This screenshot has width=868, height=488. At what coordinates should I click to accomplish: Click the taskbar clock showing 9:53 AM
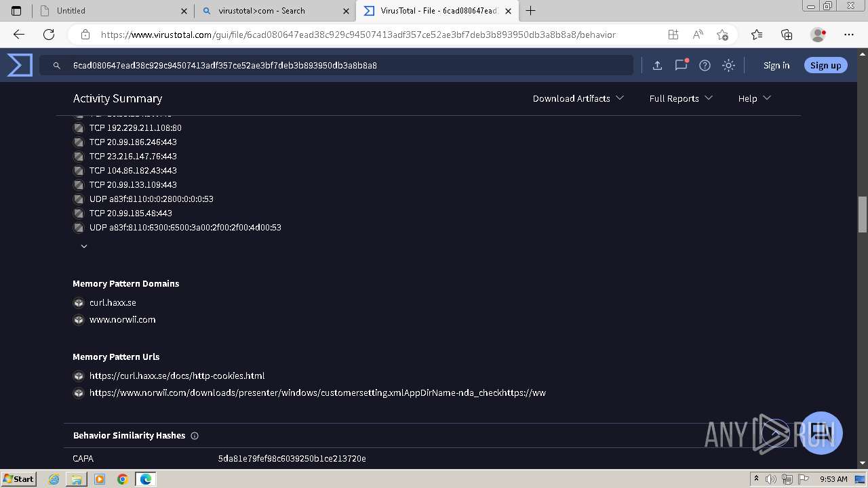pos(833,479)
